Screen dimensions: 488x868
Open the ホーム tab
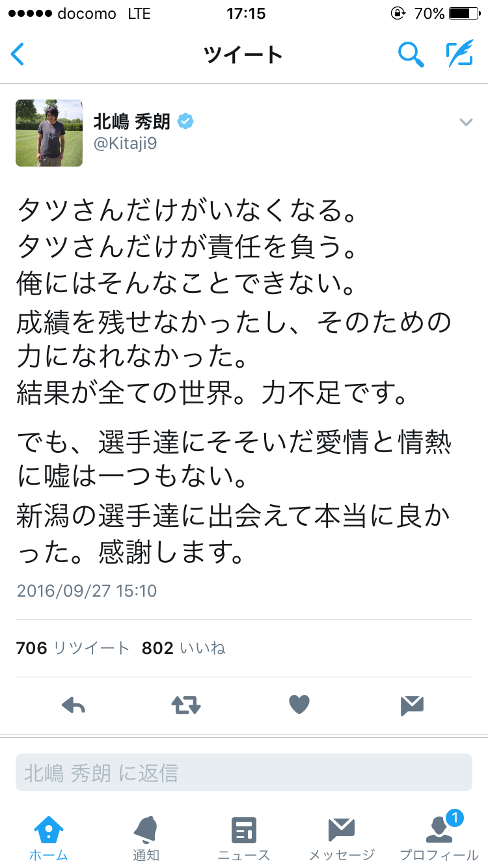click(x=49, y=838)
